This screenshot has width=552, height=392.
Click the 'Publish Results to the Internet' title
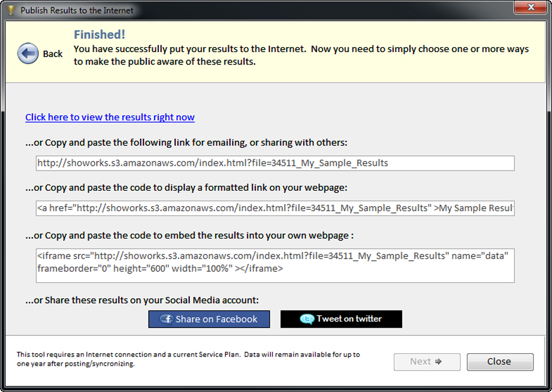tap(77, 10)
